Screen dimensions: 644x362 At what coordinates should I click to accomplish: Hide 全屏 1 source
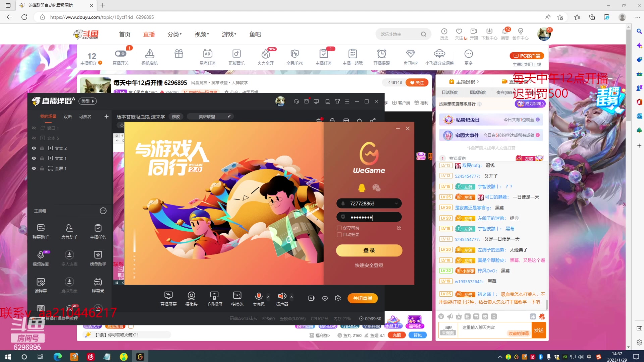tap(34, 168)
